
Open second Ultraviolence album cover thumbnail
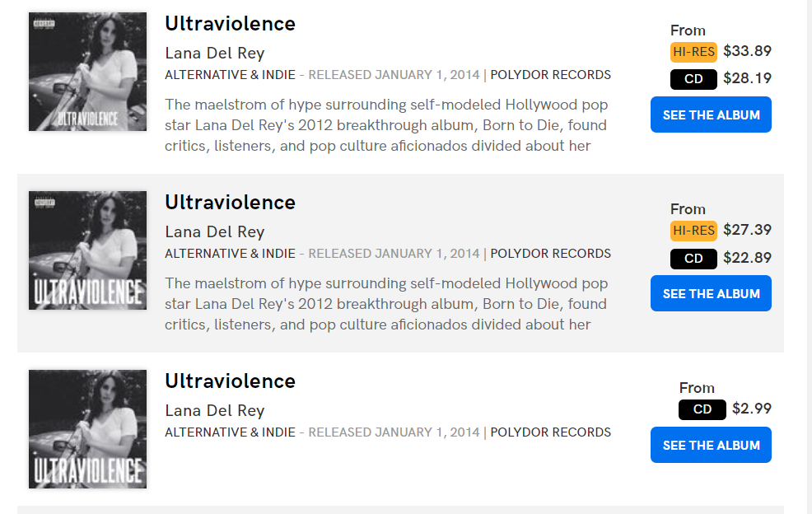click(x=87, y=250)
